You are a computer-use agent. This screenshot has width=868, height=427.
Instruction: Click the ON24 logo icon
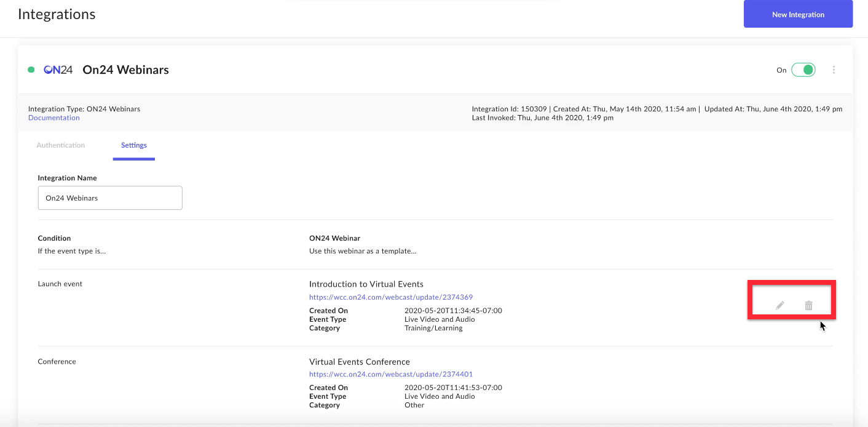(58, 70)
